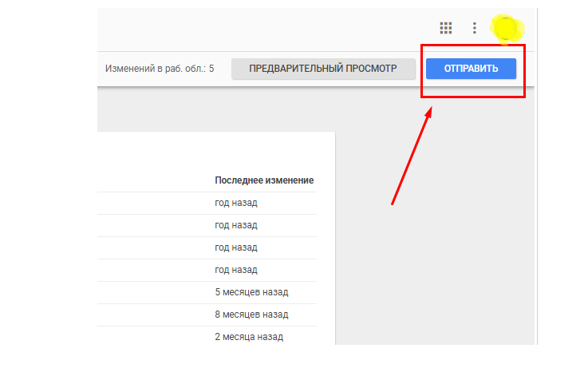Screen dimensions: 588x368
Task: Open the Google apps grid icon
Action: (445, 28)
